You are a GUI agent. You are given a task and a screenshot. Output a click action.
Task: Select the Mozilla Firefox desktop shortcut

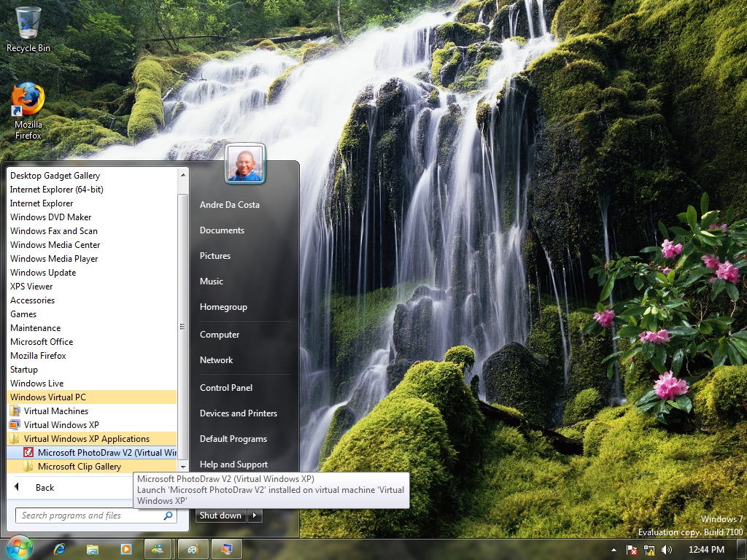point(28,112)
